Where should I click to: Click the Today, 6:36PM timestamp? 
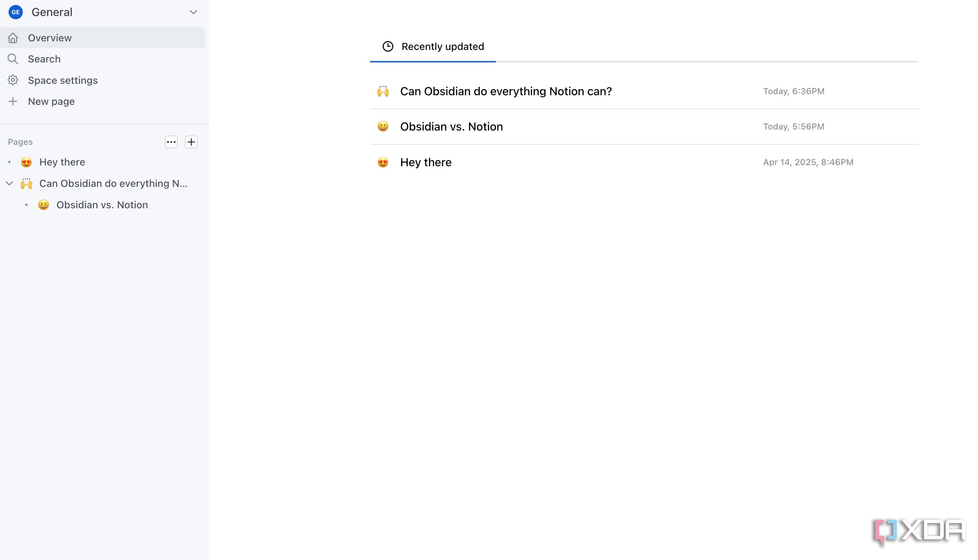coord(793,91)
